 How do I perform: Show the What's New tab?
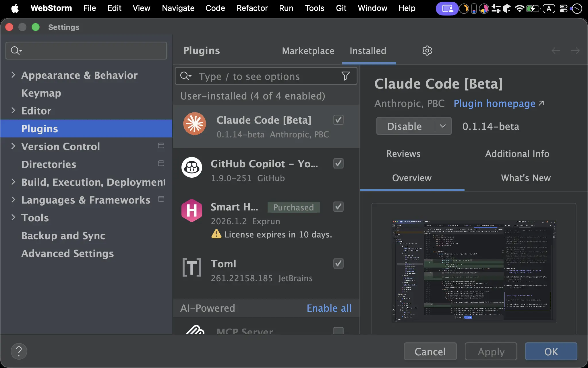tap(526, 178)
